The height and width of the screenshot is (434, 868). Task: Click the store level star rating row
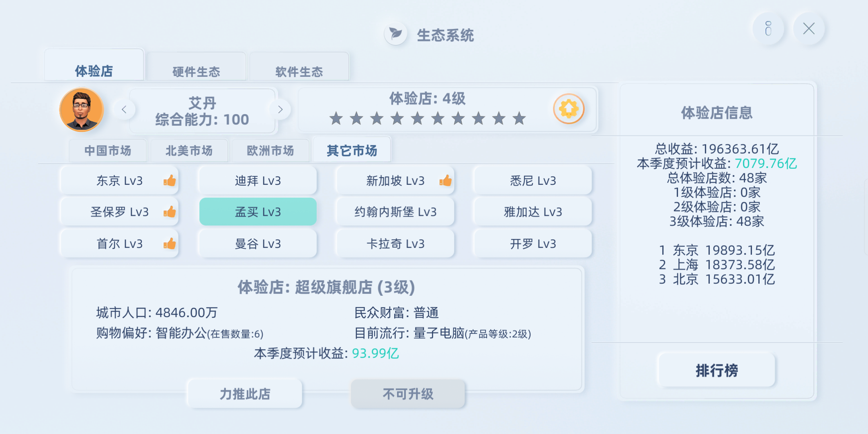click(x=427, y=119)
